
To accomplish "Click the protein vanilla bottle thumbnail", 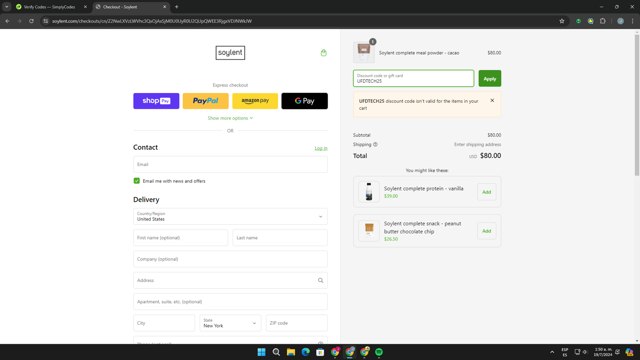I will 369,192.
